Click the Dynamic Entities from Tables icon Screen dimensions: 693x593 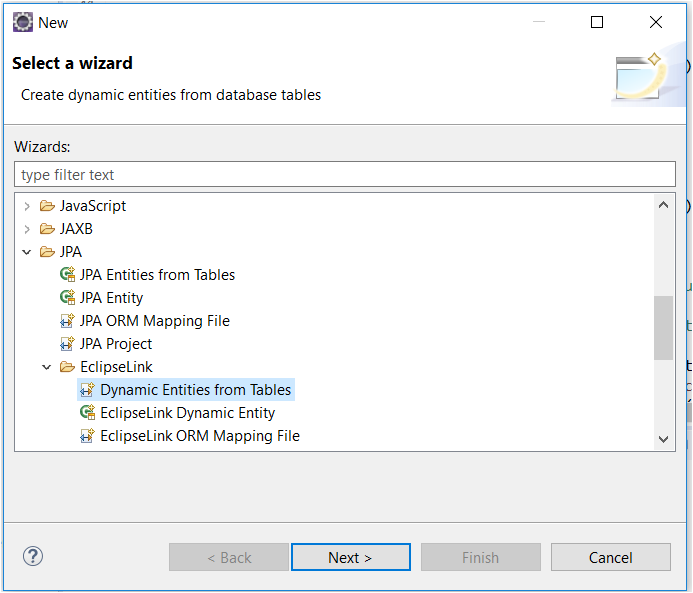click(88, 390)
